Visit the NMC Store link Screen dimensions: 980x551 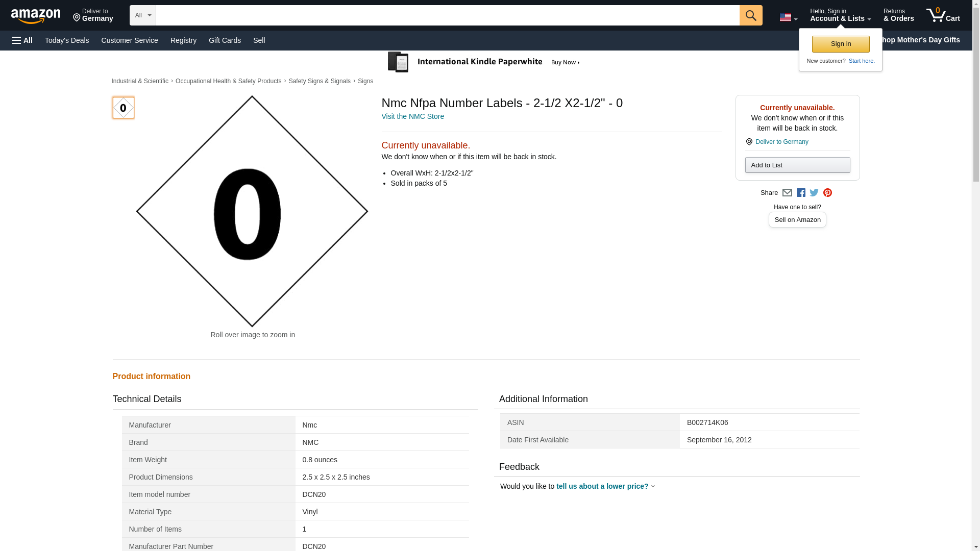coord(412,116)
